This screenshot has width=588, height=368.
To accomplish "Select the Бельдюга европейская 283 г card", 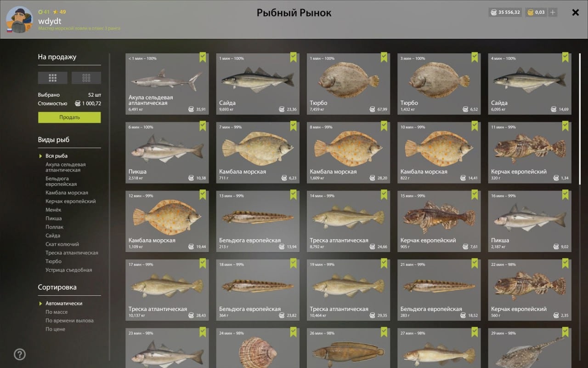I will (439, 290).
